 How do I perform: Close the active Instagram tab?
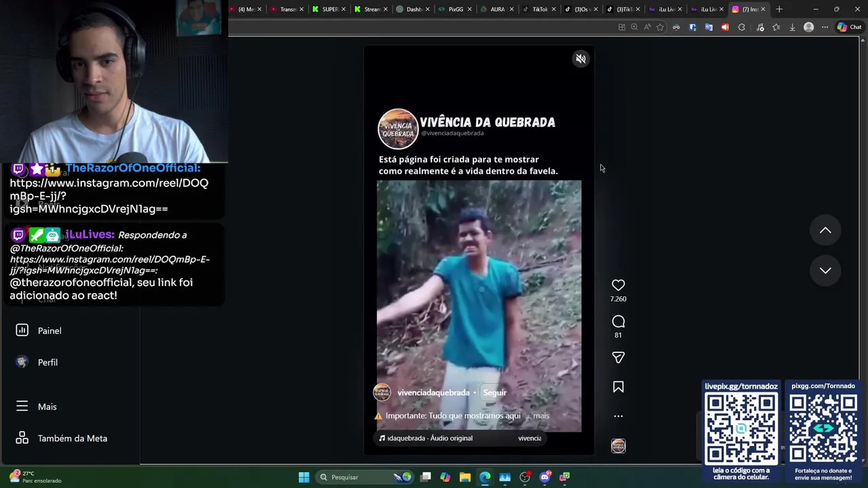763,9
